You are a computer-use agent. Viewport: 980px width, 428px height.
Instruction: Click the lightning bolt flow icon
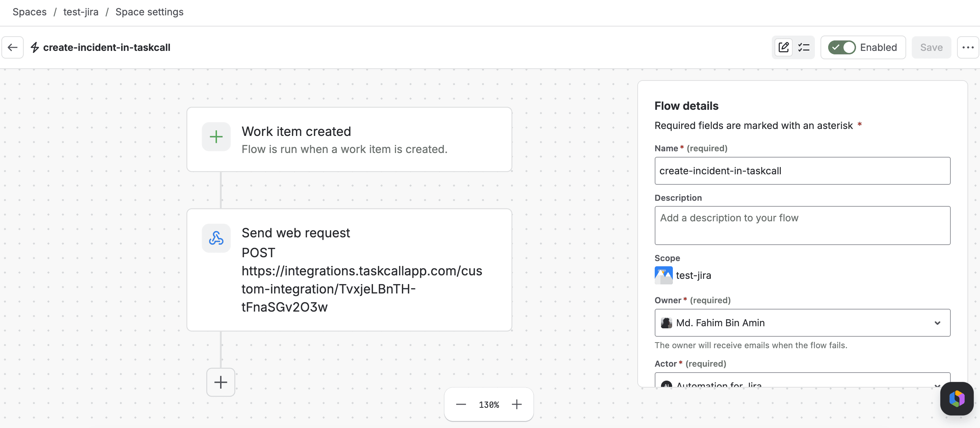34,47
